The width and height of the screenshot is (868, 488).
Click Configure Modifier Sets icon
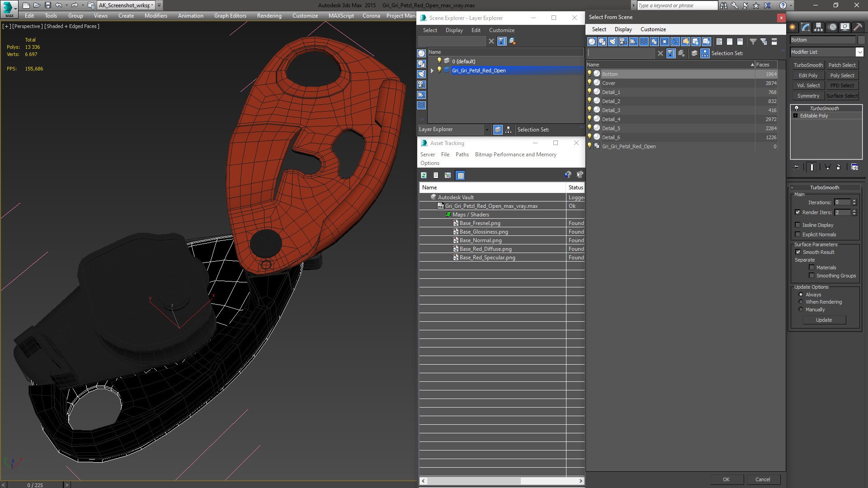[x=854, y=167]
